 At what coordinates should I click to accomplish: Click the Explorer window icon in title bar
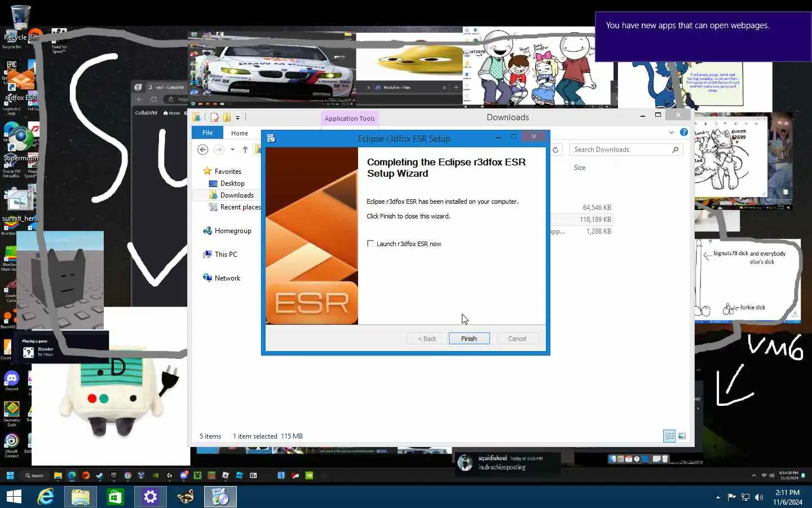point(197,117)
